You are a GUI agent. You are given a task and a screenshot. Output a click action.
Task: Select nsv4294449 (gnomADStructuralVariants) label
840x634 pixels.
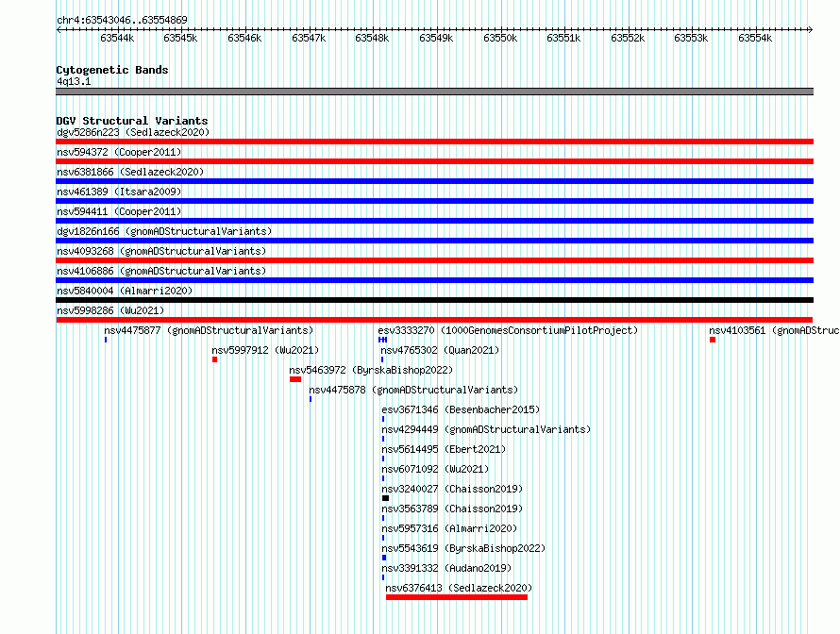(x=486, y=429)
